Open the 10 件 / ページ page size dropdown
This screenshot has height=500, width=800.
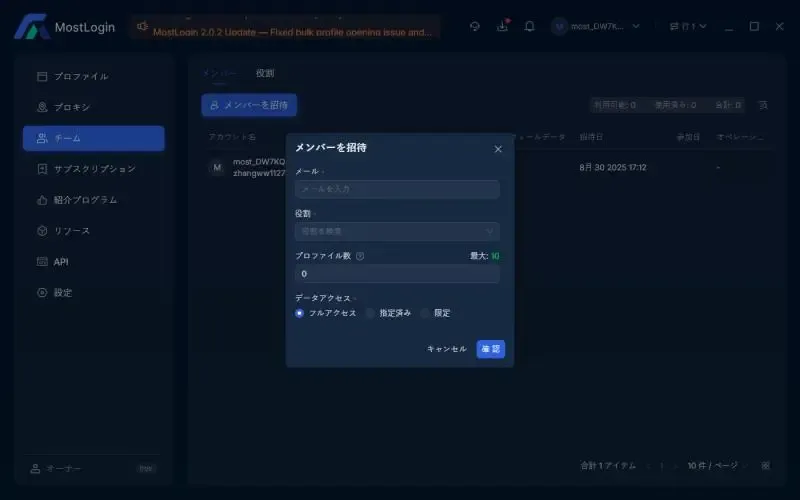[717, 466]
